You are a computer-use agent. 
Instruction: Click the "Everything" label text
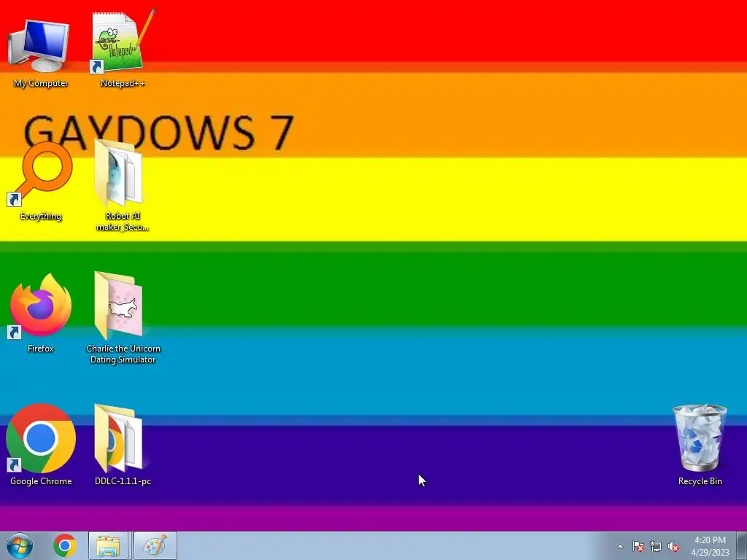tap(41, 216)
